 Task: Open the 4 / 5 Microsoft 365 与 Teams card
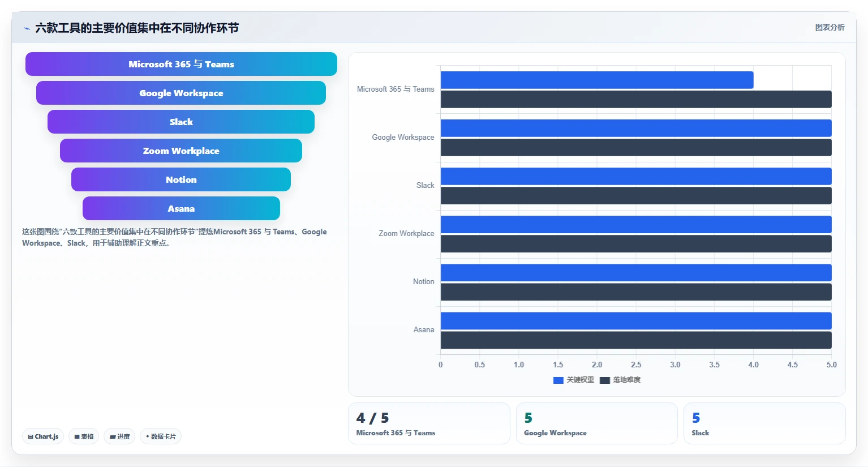(429, 423)
